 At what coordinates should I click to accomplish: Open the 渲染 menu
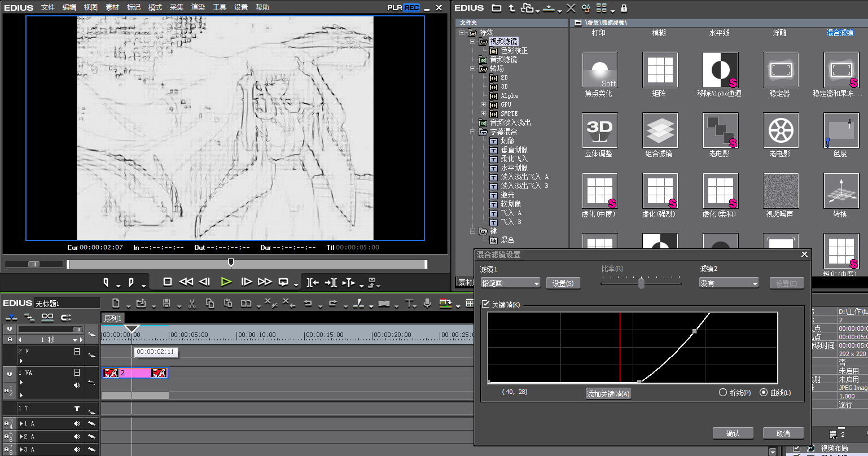198,7
